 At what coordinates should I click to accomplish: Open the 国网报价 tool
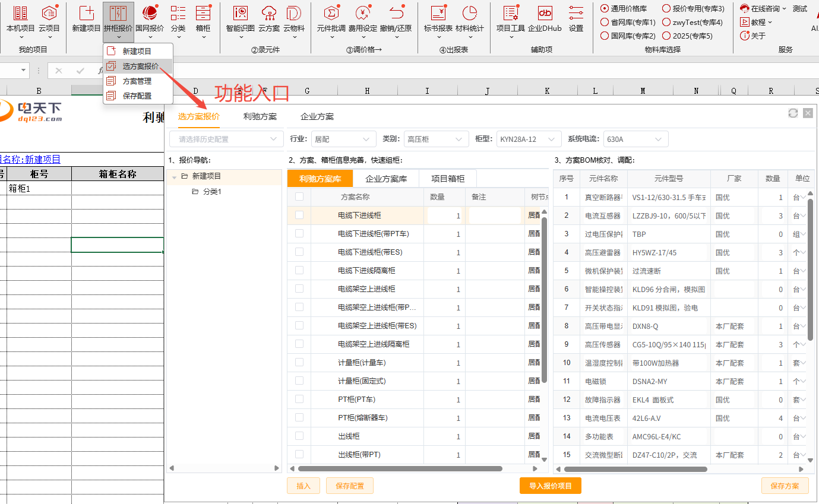point(150,21)
